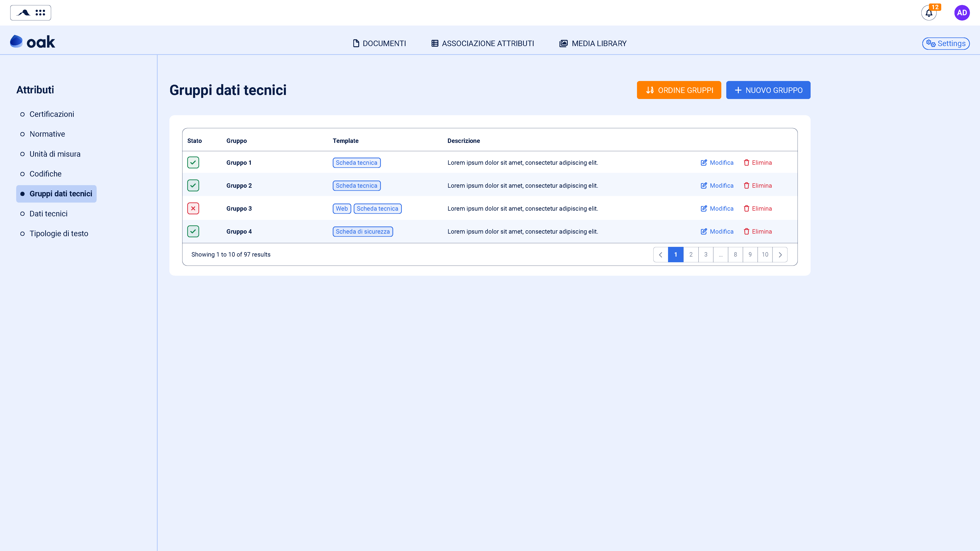This screenshot has height=551, width=980.
Task: Edit Gruppo 3 via Modifica
Action: (x=717, y=208)
